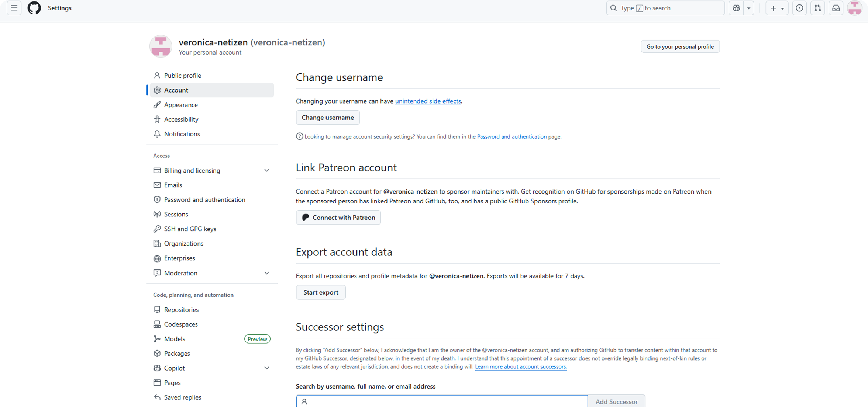Click the Type / to search box
This screenshot has height=407, width=868.
665,8
